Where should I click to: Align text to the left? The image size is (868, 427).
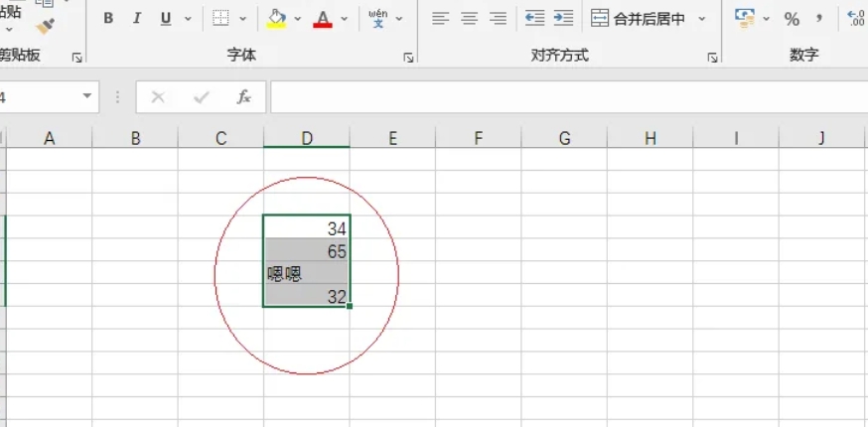(441, 18)
